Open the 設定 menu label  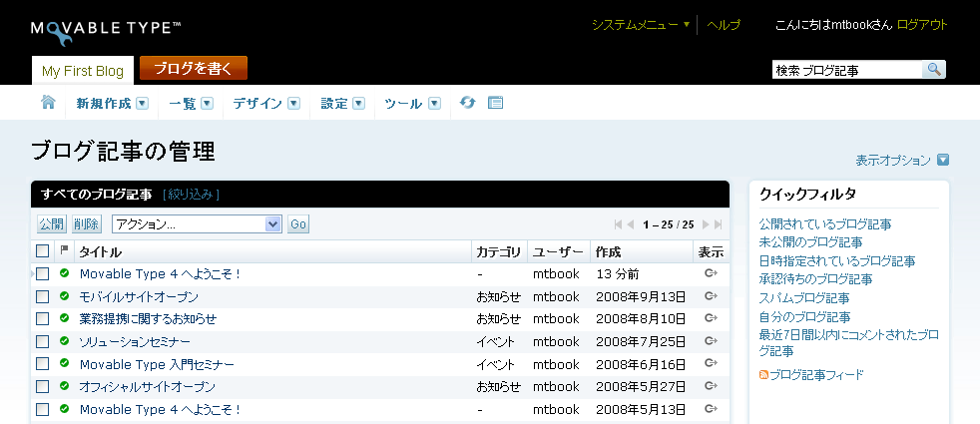pos(334,104)
